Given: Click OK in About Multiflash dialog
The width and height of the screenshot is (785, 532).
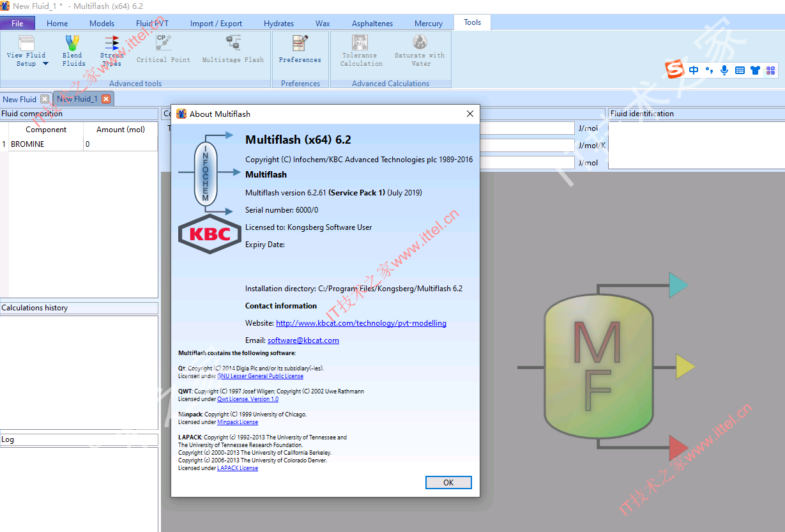Looking at the screenshot, I should tap(448, 483).
